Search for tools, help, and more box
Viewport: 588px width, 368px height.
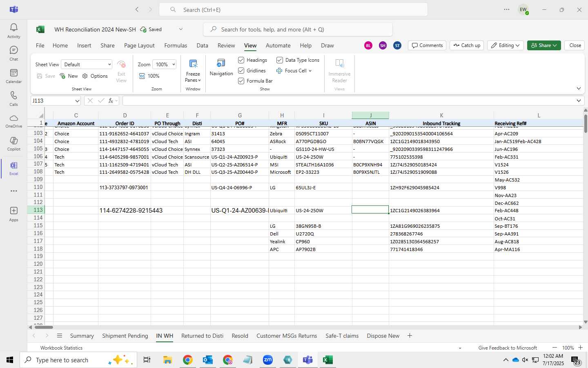pyautogui.click(x=298, y=29)
